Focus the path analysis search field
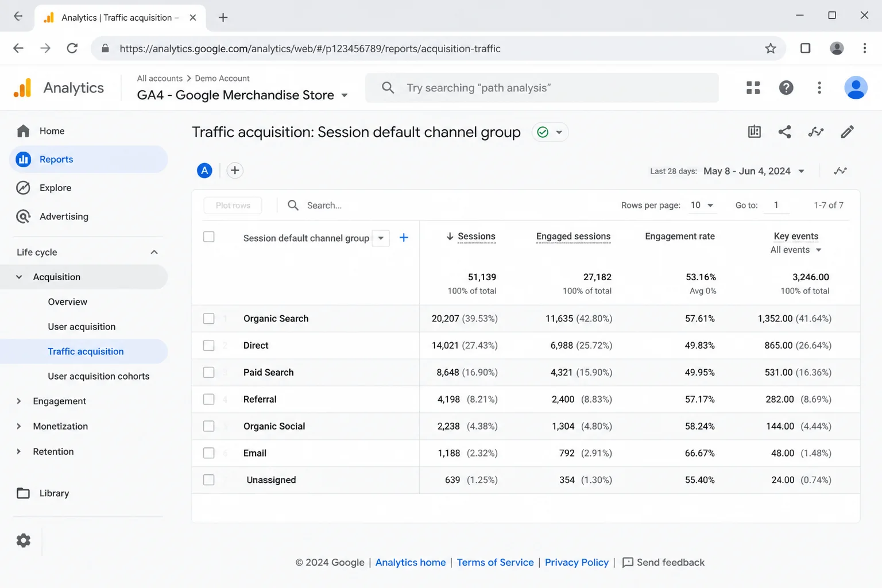 tap(542, 88)
